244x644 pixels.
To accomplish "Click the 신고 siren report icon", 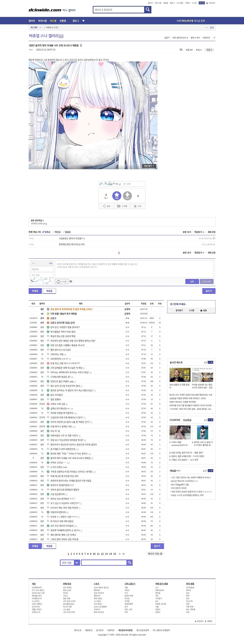I will pyautogui.click(x=135, y=206).
